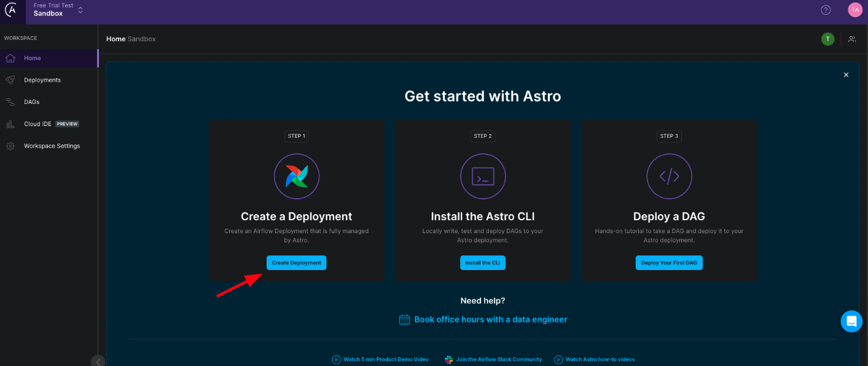
Task: Open the help question mark icon
Action: pyautogui.click(x=825, y=9)
